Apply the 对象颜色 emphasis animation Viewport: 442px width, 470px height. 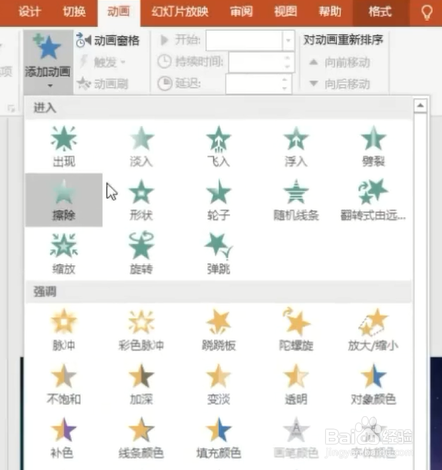pos(373,384)
